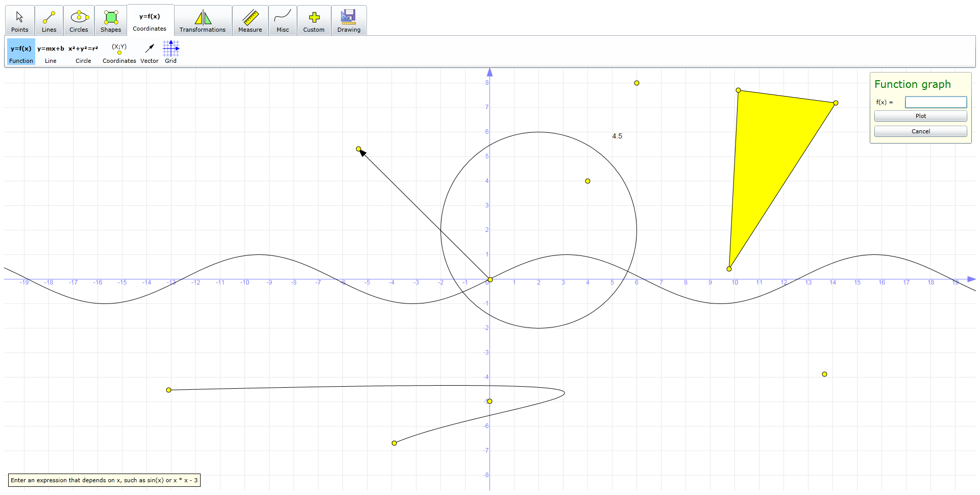Open the Lines tool tab
This screenshot has width=980, height=495.
[49, 20]
